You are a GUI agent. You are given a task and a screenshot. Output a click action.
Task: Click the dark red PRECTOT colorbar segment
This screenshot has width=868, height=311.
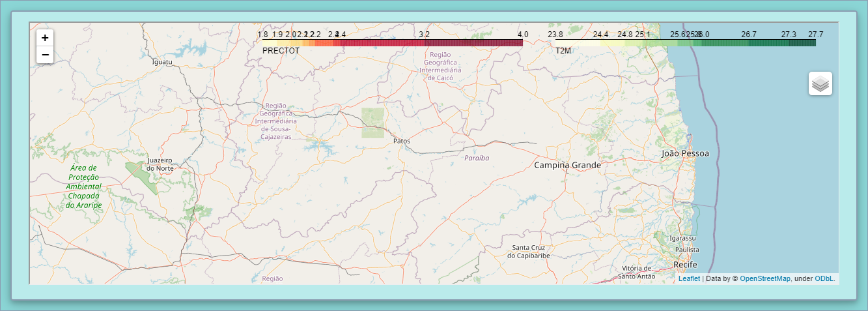click(475, 43)
